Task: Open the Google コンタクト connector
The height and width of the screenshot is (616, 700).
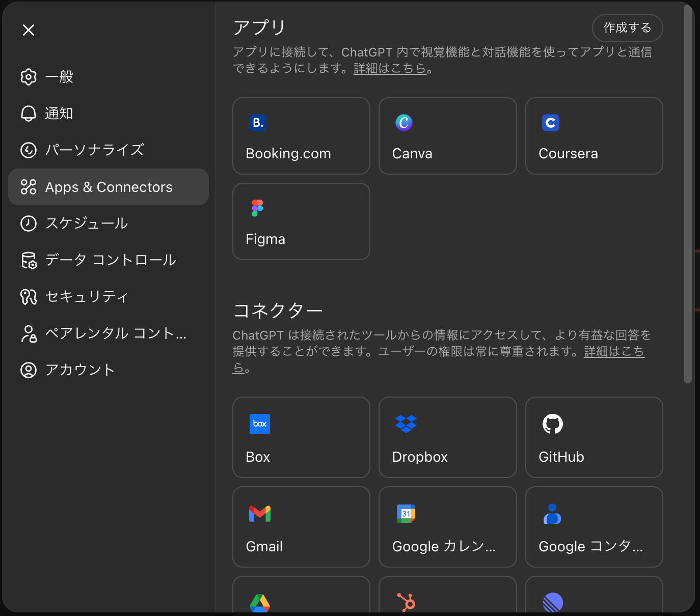Action: click(x=594, y=527)
